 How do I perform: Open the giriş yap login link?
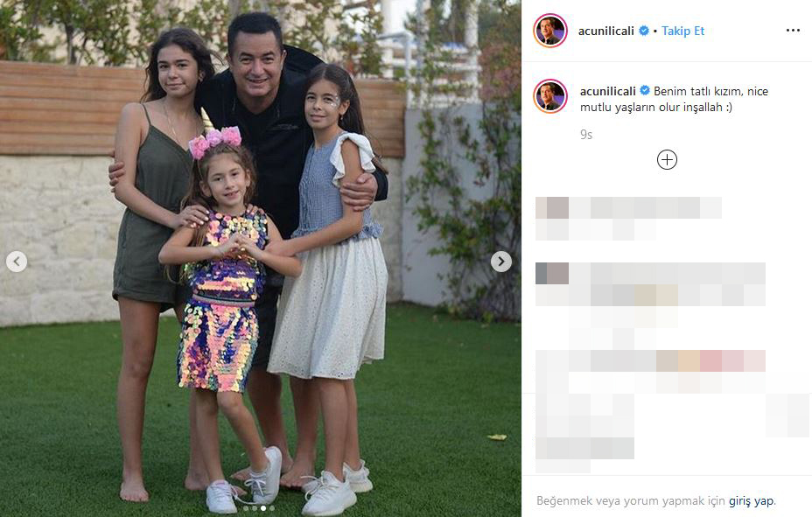[752, 501]
